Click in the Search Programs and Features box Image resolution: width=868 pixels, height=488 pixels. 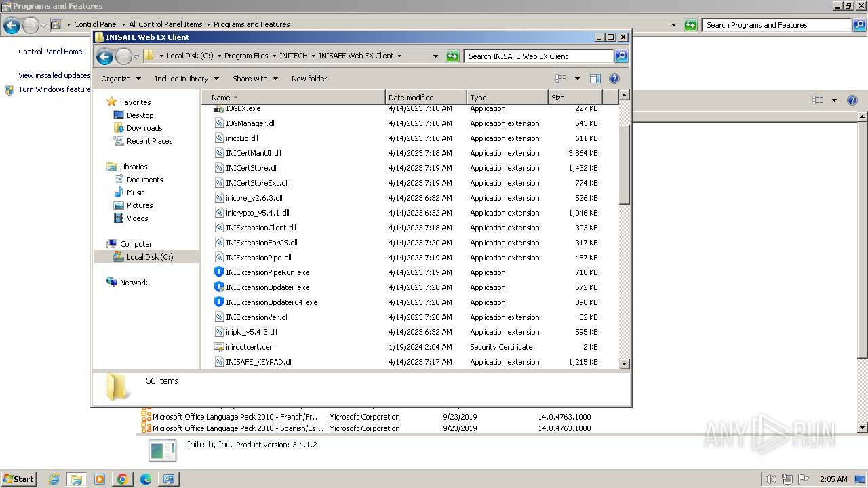coord(776,25)
